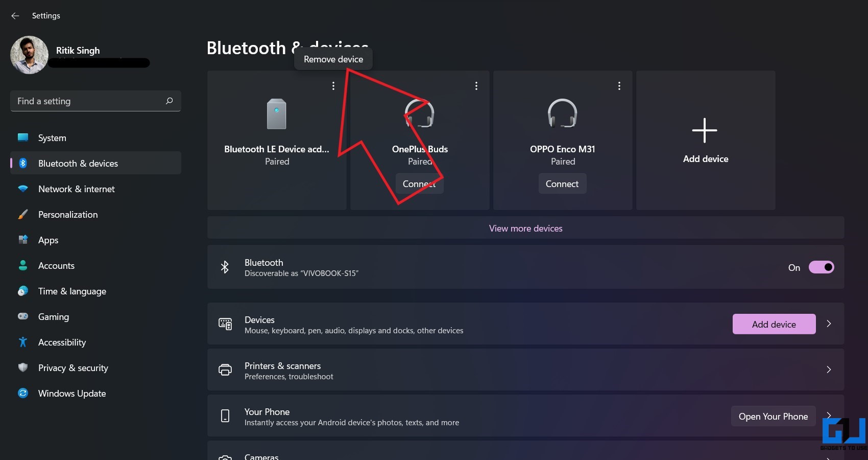The width and height of the screenshot is (868, 460).
Task: Select Bluetooth & devices in the sidebar
Action: [95, 164]
